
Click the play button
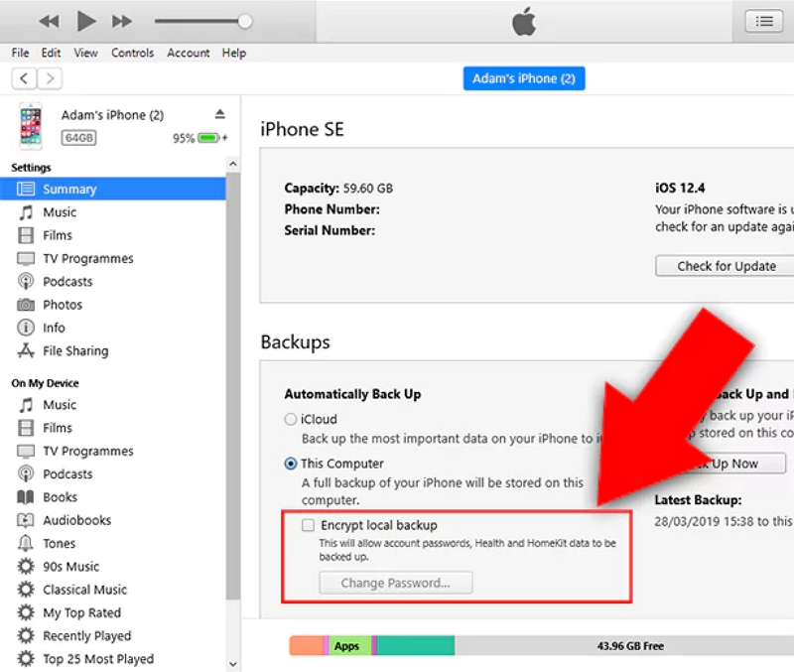[x=86, y=21]
